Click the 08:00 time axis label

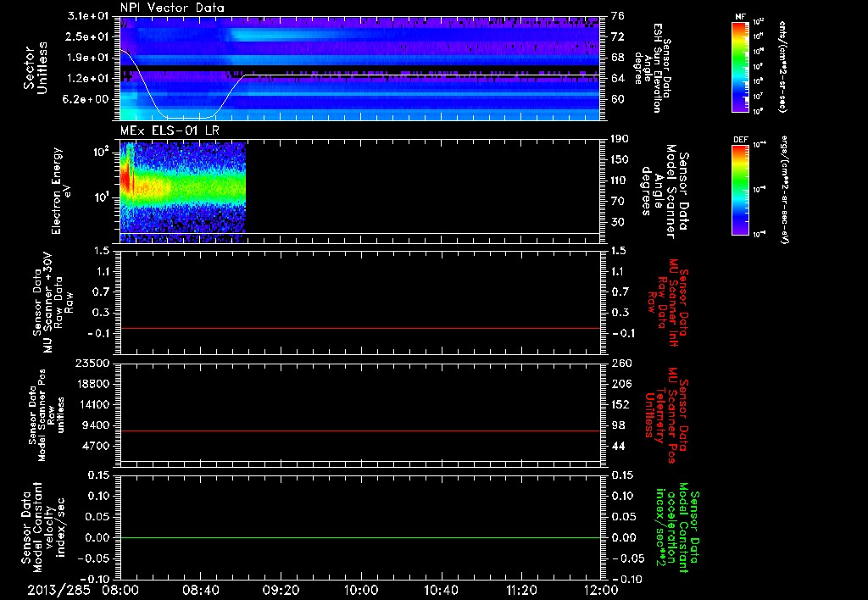click(120, 589)
